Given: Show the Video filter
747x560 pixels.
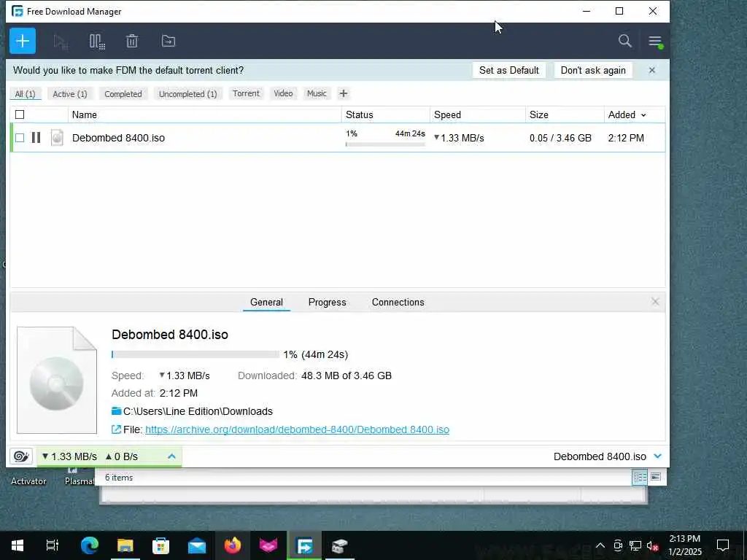Looking at the screenshot, I should click(x=284, y=93).
